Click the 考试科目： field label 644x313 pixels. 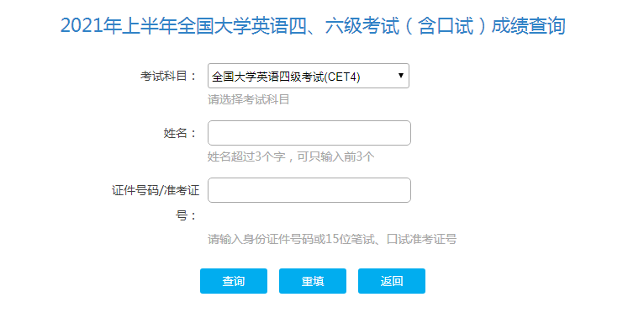(x=169, y=76)
